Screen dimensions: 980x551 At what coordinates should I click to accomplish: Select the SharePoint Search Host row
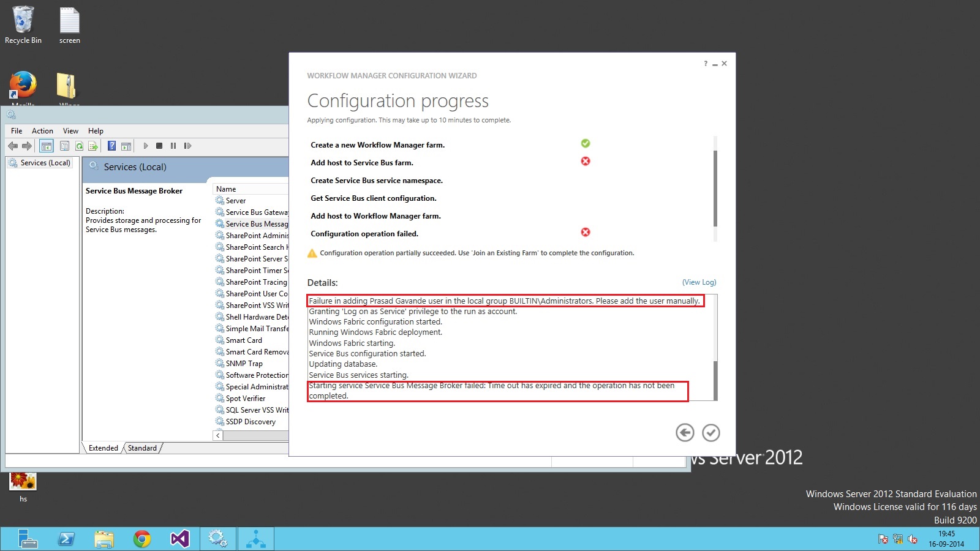point(251,247)
